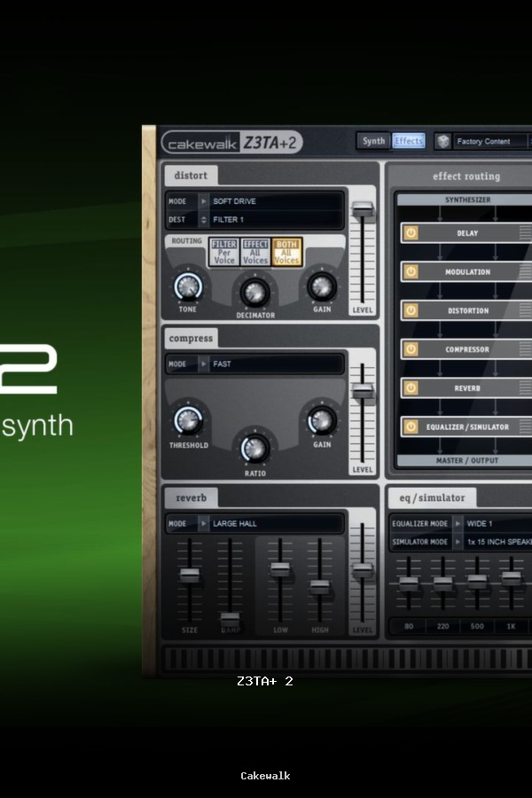532x798 pixels.
Task: Open compress MODE dropdown arrow
Action: click(x=204, y=364)
